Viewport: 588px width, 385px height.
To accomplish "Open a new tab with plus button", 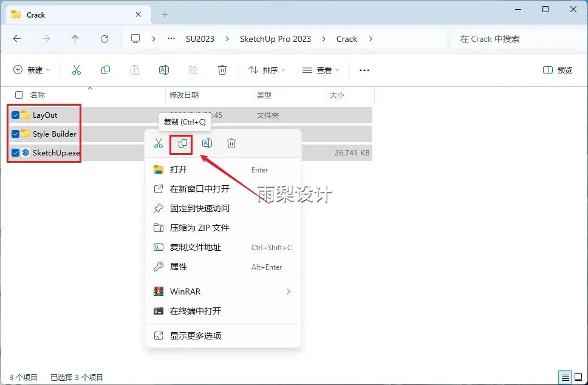I will pos(165,15).
